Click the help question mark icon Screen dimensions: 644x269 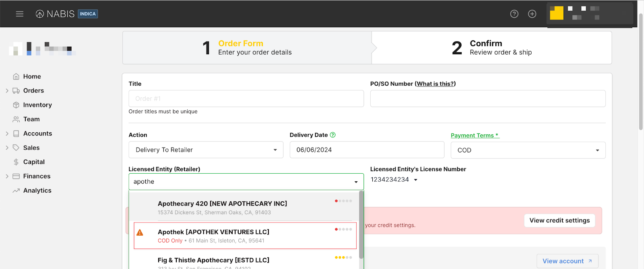click(514, 14)
